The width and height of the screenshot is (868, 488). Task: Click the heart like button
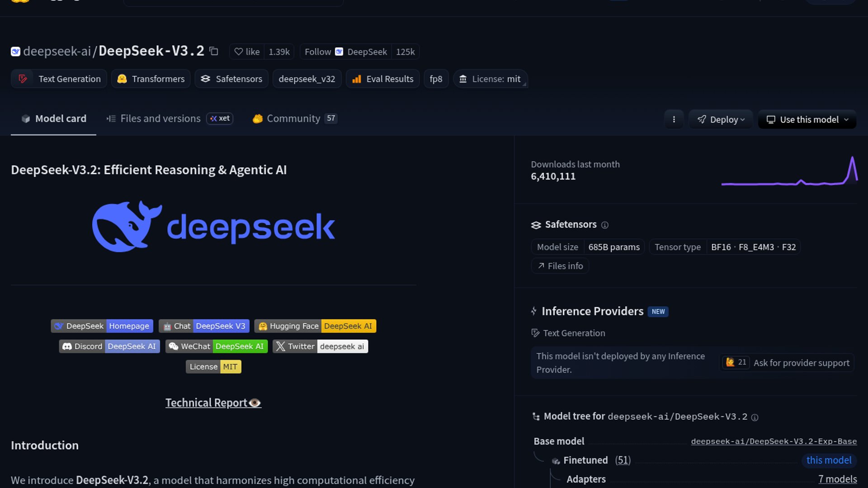coord(247,52)
